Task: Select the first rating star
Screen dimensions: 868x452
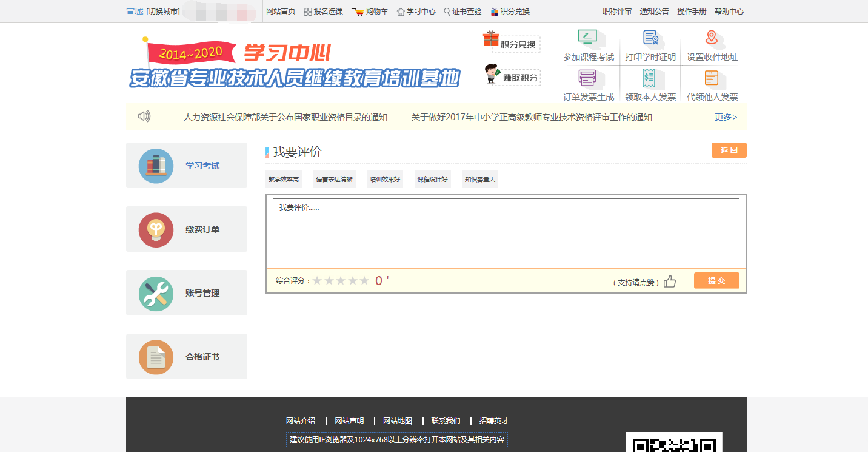Action: 317,281
